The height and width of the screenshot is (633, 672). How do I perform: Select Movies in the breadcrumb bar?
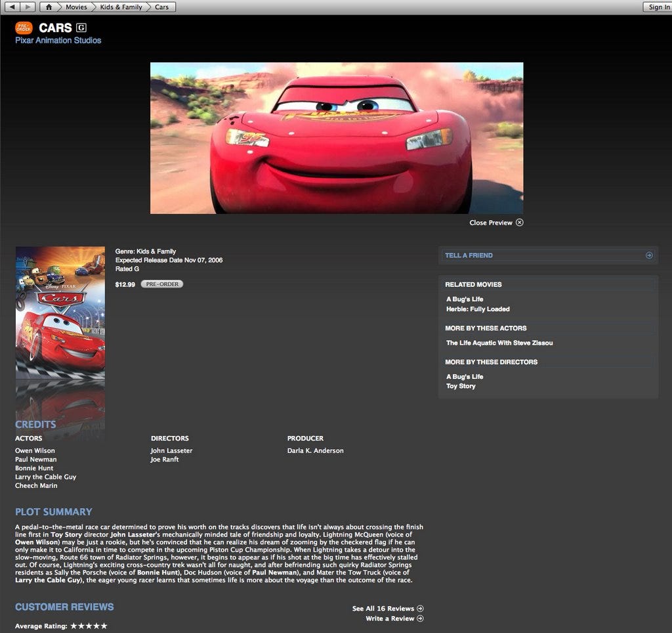click(76, 7)
